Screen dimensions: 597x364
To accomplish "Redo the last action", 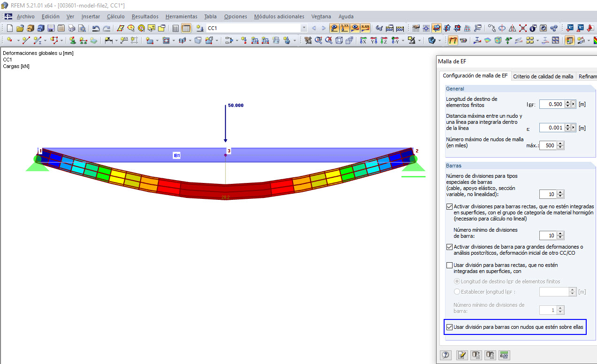I will [106, 28].
